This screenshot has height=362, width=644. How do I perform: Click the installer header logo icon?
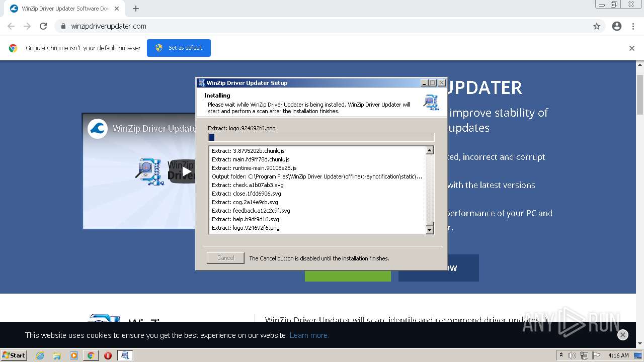(x=431, y=102)
